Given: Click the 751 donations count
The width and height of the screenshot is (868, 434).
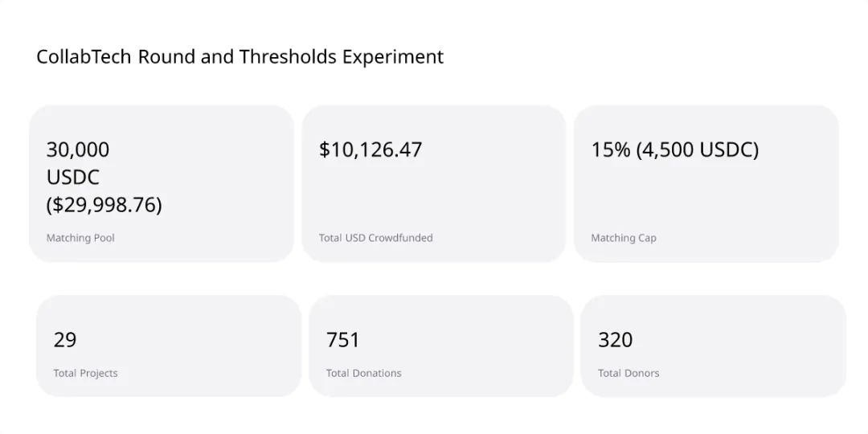Looking at the screenshot, I should [x=343, y=340].
